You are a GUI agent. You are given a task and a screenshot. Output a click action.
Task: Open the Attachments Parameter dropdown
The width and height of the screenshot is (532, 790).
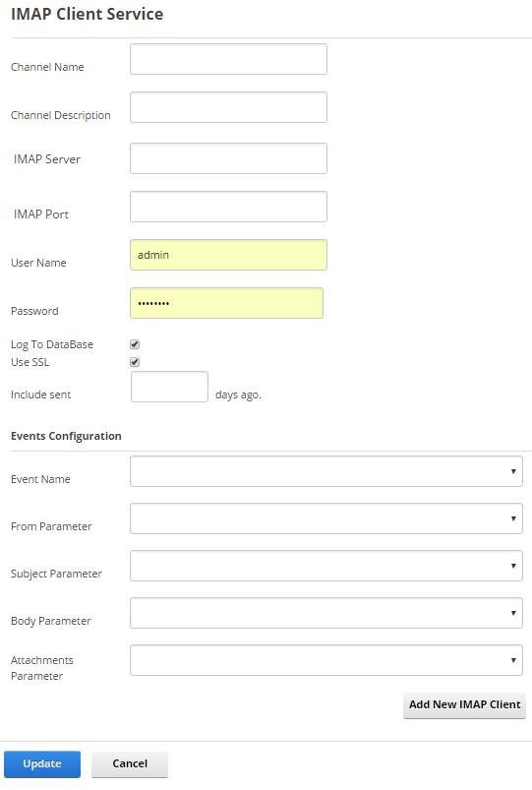325,660
